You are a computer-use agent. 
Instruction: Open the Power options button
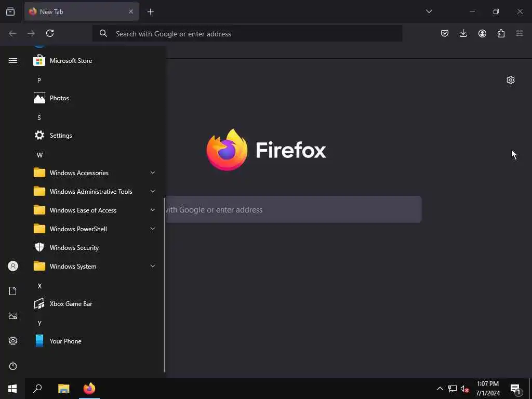(13, 366)
